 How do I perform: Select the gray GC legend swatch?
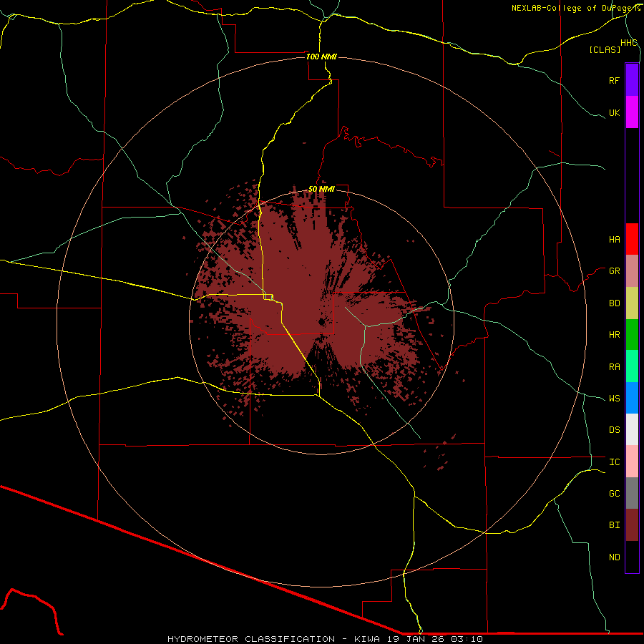coord(632,493)
